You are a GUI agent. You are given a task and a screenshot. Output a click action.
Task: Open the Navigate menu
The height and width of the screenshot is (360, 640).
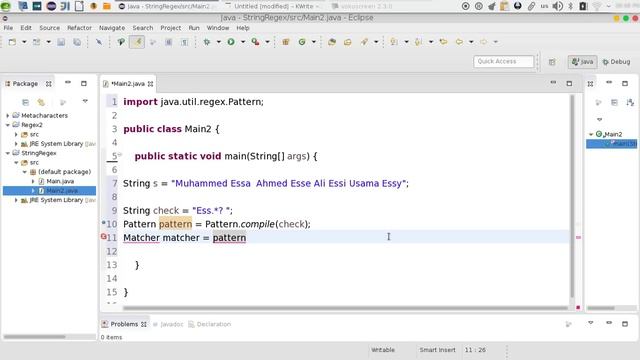(x=112, y=28)
